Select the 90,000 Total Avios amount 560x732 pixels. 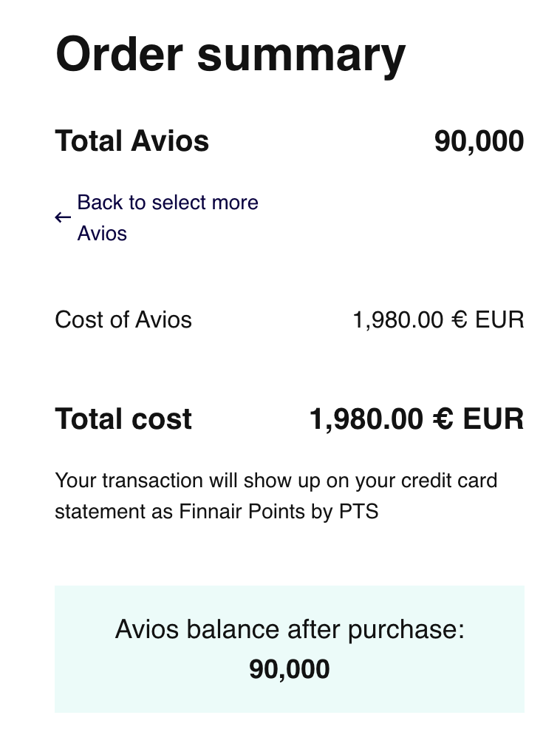479,140
